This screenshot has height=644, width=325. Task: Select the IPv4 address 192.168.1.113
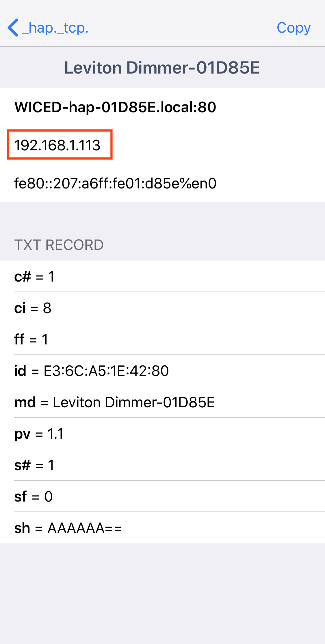tap(57, 145)
